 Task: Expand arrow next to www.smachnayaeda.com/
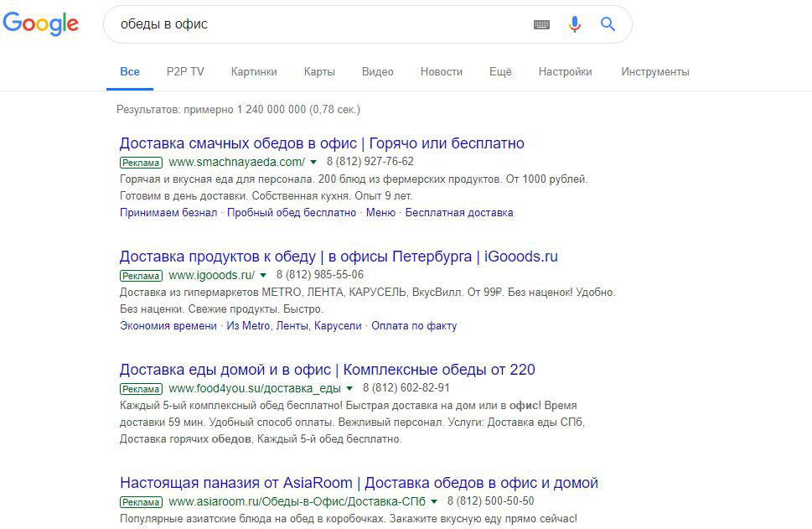(x=313, y=162)
